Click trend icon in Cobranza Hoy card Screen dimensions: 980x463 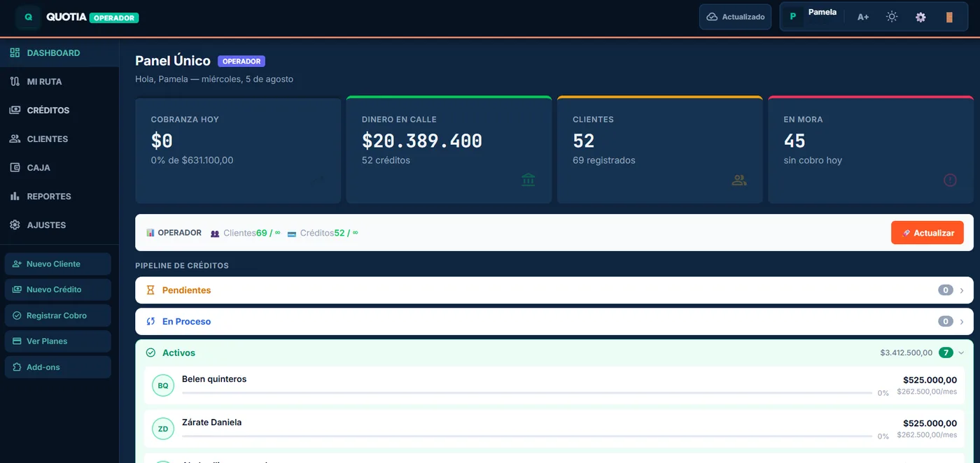tap(318, 180)
